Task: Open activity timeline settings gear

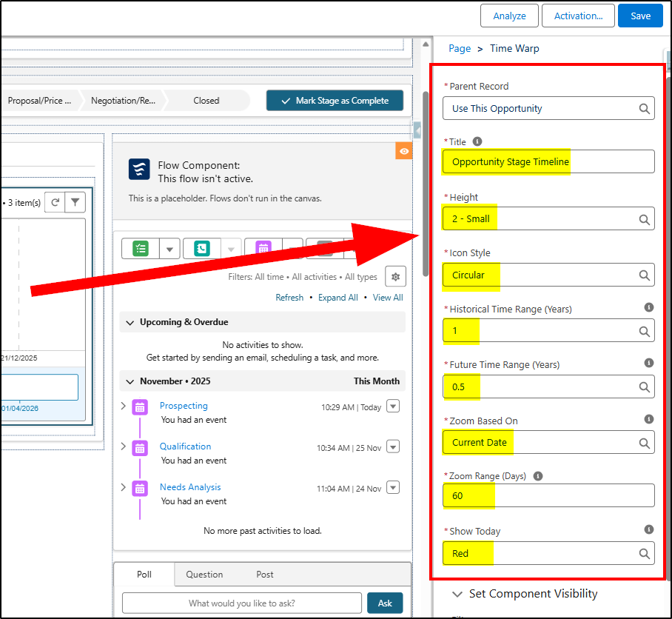Action: pyautogui.click(x=395, y=276)
